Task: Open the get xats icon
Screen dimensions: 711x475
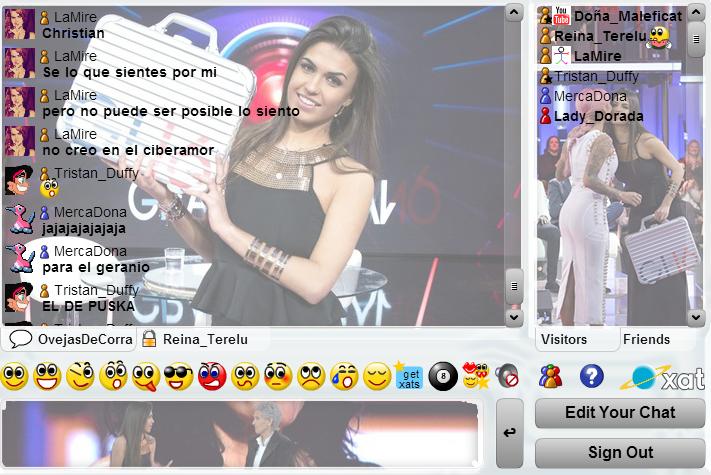Action: click(408, 377)
